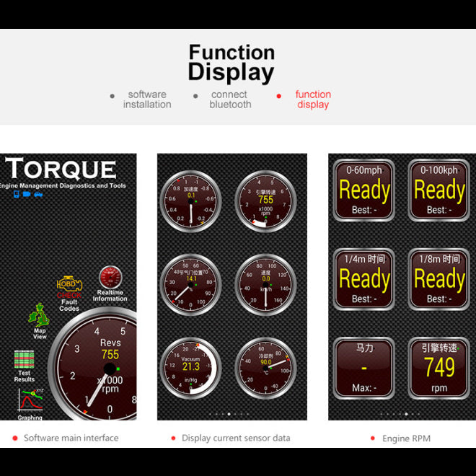Tap the 0-100kph Ready tile
476x476 pixels.
point(439,190)
